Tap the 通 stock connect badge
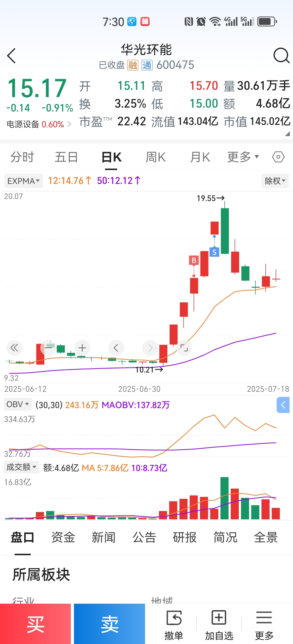Image resolution: width=293 pixels, height=644 pixels. pos(147,65)
